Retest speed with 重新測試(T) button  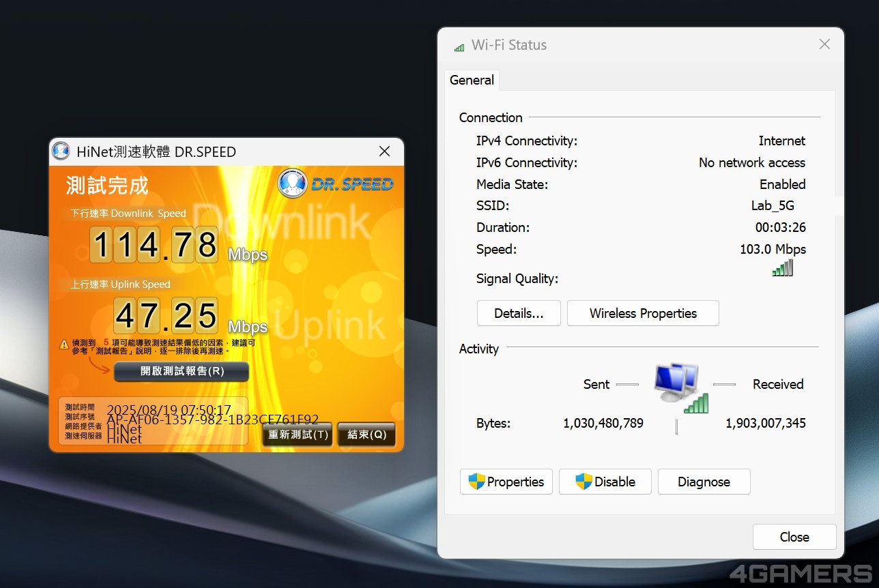point(298,434)
